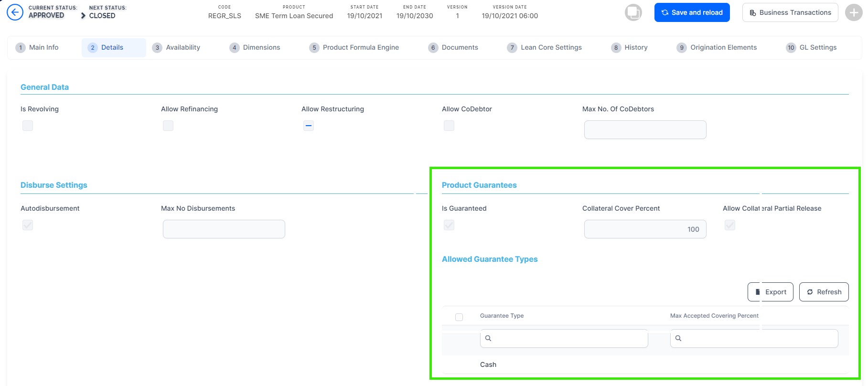Click search icon in Max Accepted Covering Percent filter
The width and height of the screenshot is (868, 386).
coord(678,338)
